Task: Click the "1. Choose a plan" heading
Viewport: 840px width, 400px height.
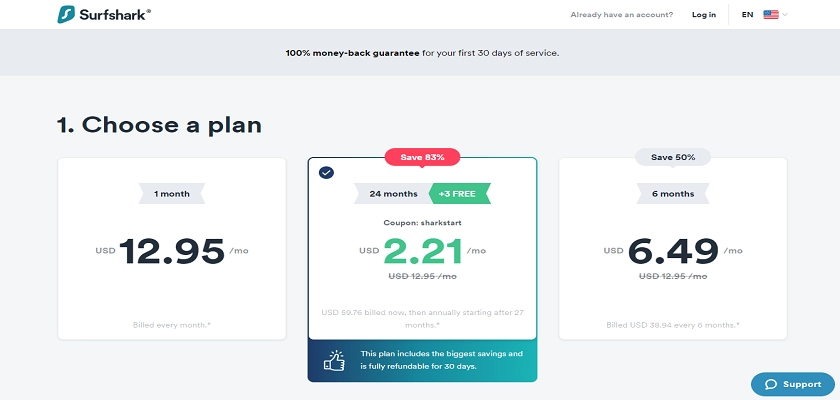Action: coord(159,125)
